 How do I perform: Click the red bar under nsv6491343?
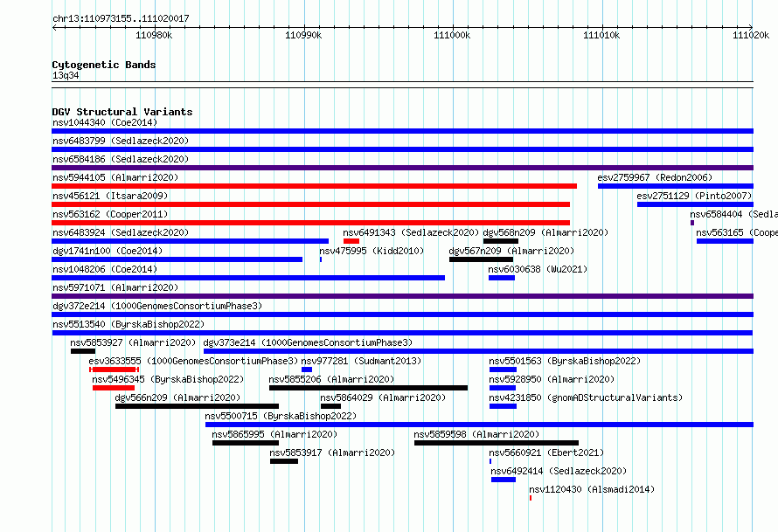point(351,241)
